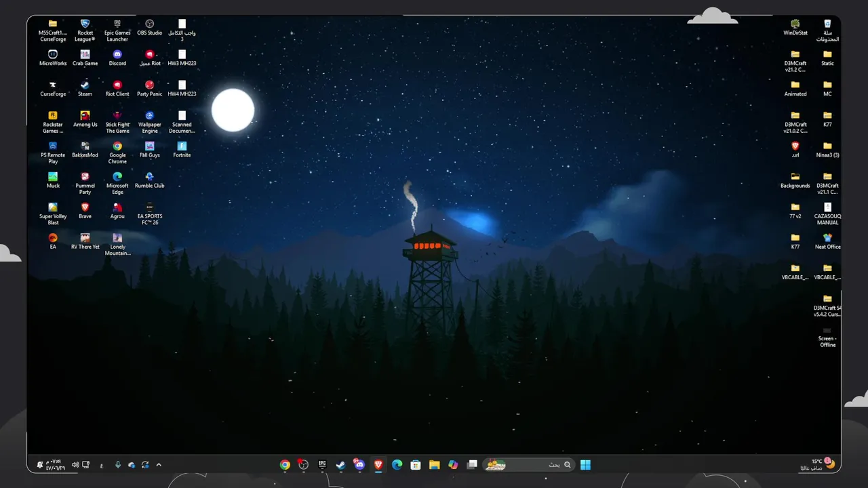Select the Muck game icon
Viewport: 868px width, 488px height.
coord(53,180)
